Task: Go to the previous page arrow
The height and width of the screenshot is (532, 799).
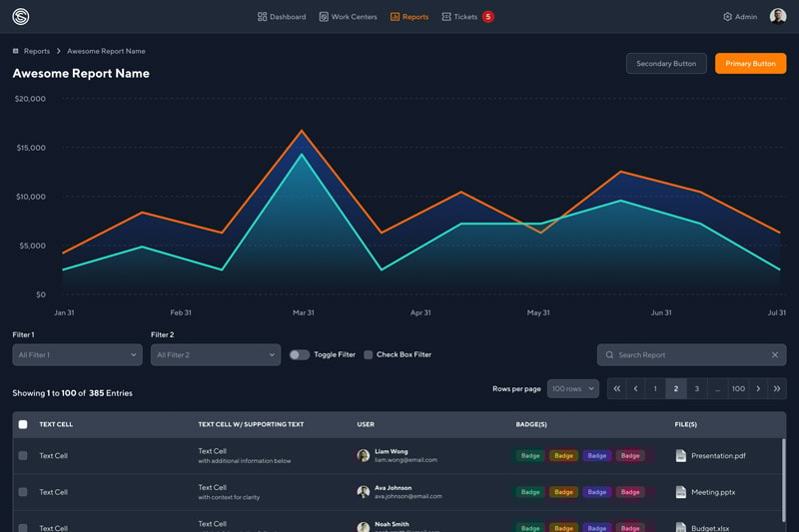Action: tap(636, 388)
